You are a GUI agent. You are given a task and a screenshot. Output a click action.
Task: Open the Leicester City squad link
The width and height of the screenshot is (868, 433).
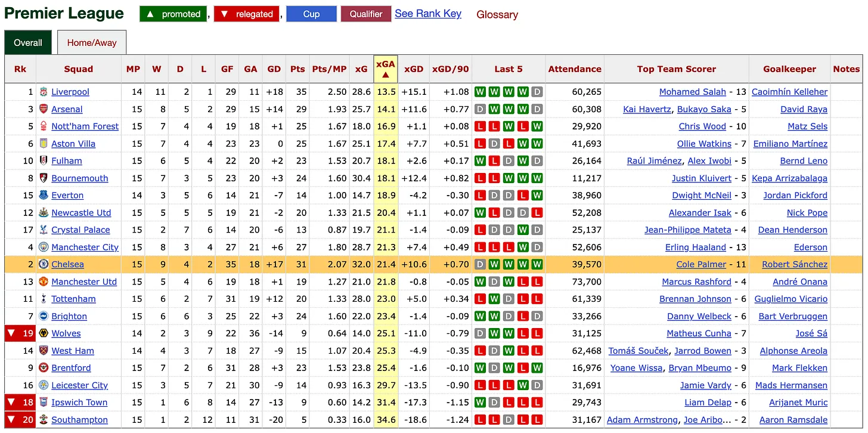79,385
